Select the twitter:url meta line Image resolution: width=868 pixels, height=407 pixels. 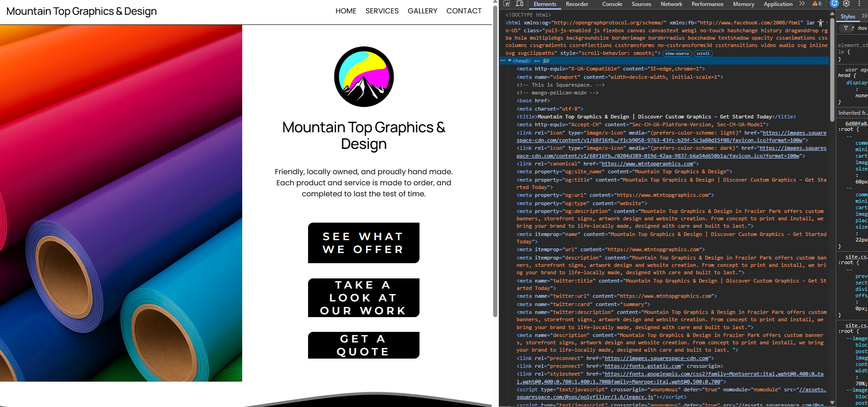click(617, 296)
